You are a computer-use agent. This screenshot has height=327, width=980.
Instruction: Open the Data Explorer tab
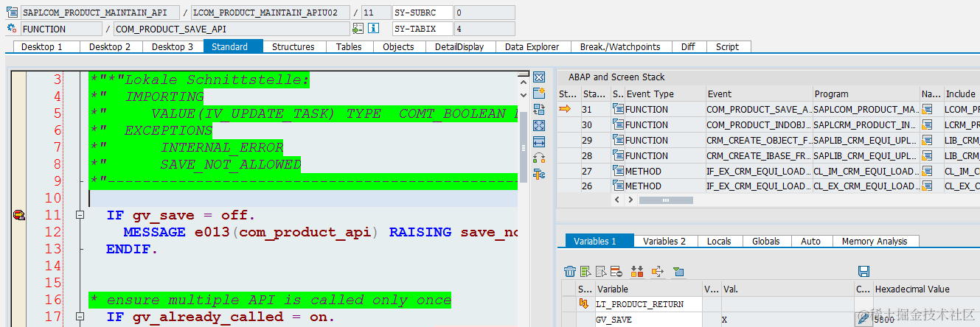tap(532, 46)
